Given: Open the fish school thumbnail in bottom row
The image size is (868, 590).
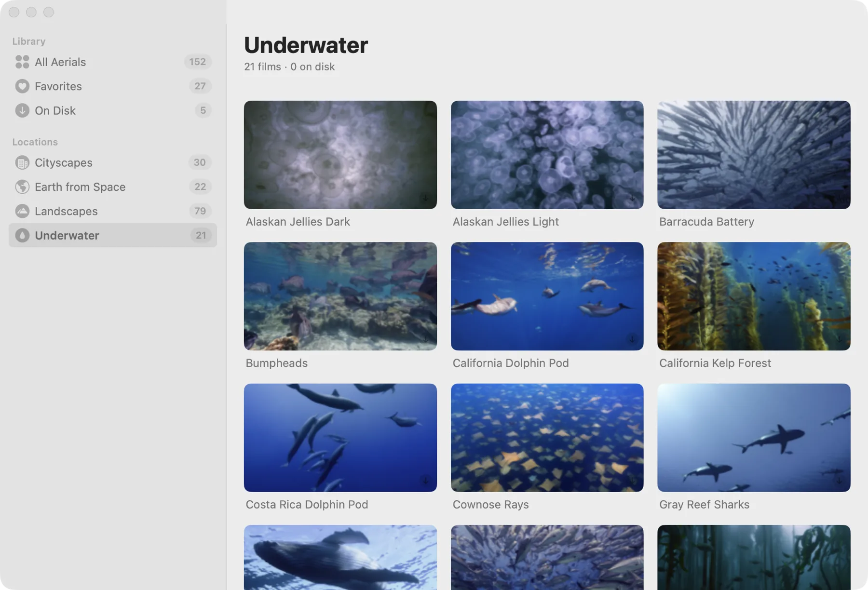Looking at the screenshot, I should pos(547,557).
